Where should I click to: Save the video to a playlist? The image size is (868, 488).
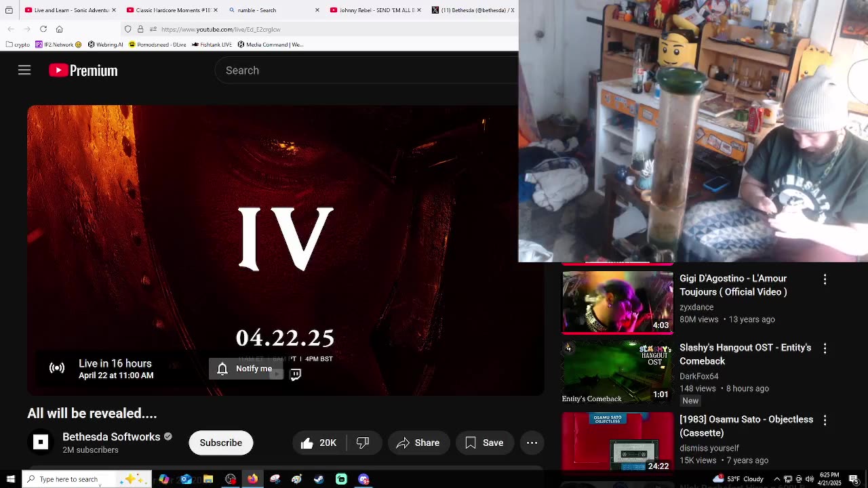(x=486, y=443)
